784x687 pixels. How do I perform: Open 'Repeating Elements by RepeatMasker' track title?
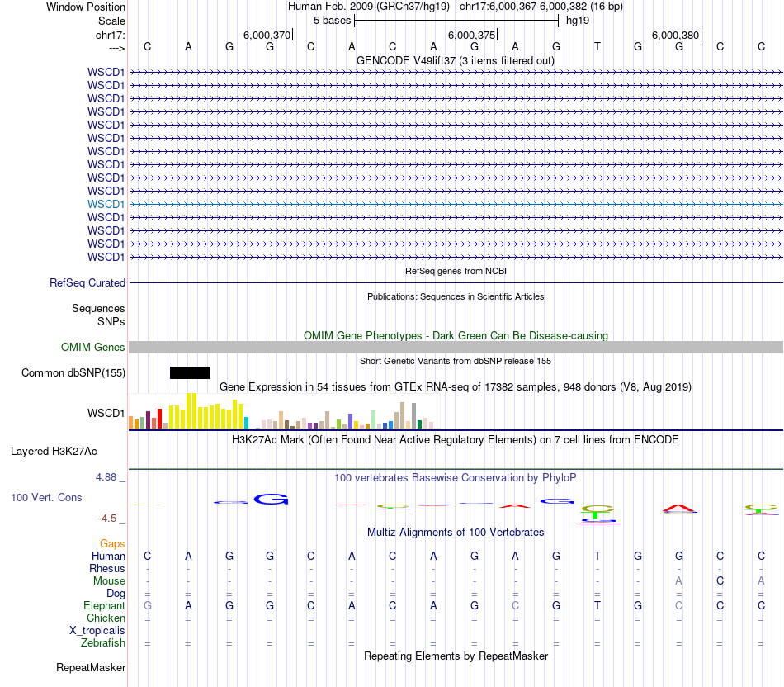(456, 656)
